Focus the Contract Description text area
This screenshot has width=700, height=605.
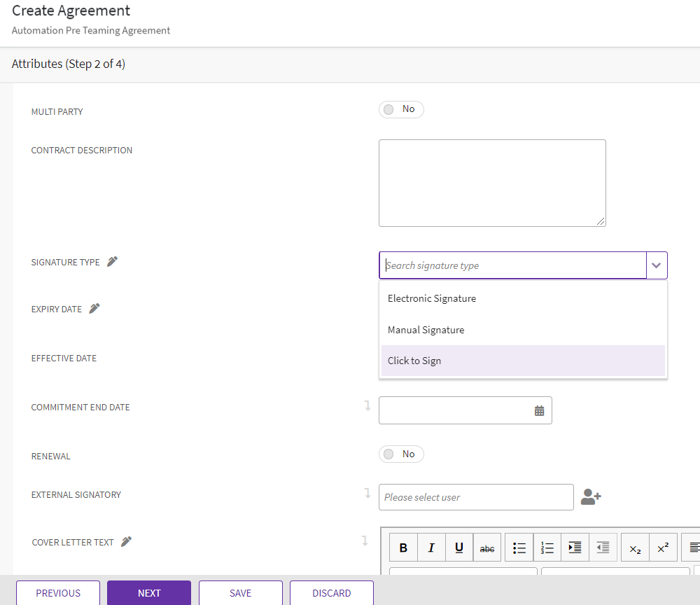click(492, 183)
